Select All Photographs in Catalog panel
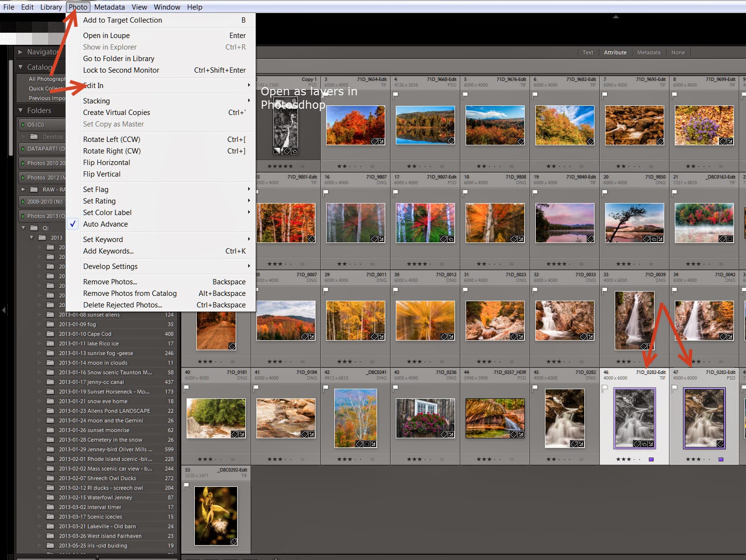 tap(46, 79)
